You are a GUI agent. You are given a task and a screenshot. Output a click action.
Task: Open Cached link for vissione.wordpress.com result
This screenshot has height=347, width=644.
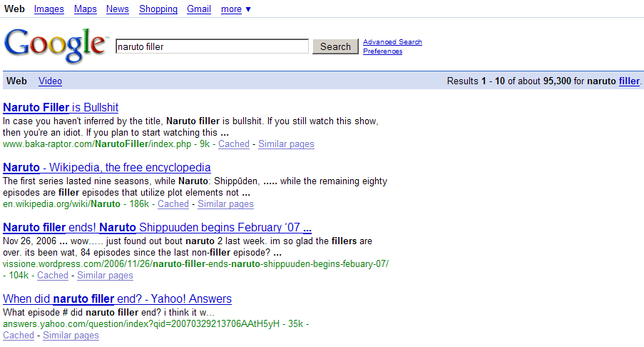[53, 276]
